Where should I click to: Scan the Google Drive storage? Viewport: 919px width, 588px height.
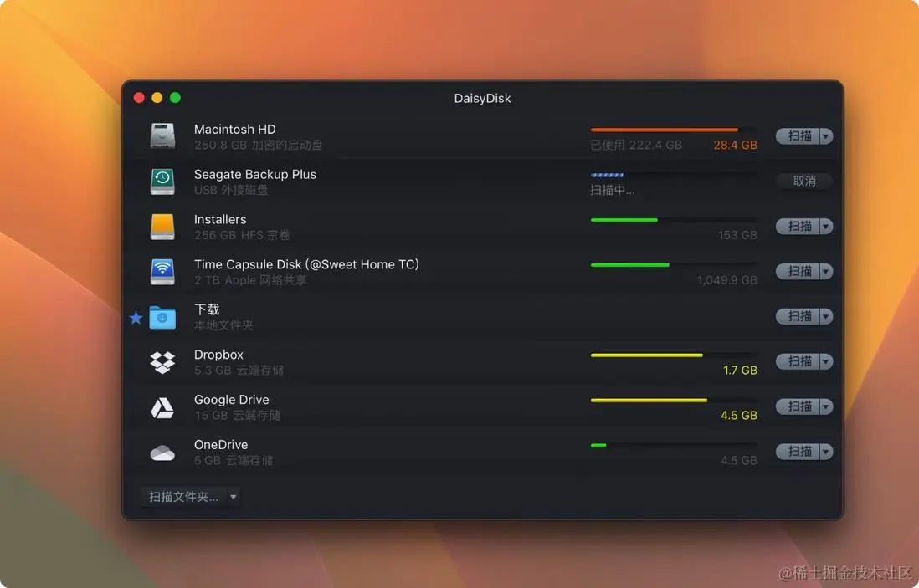pyautogui.click(x=798, y=406)
